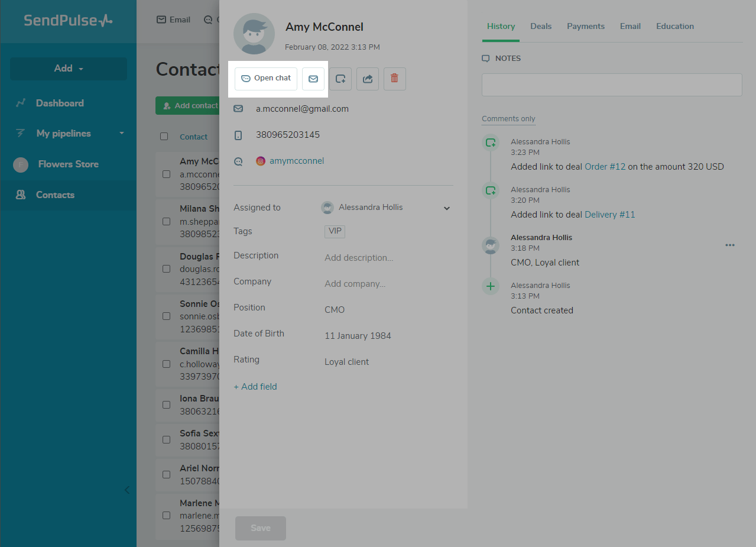The height and width of the screenshot is (547, 756).
Task: Click the VIP tag
Action: pyautogui.click(x=335, y=231)
